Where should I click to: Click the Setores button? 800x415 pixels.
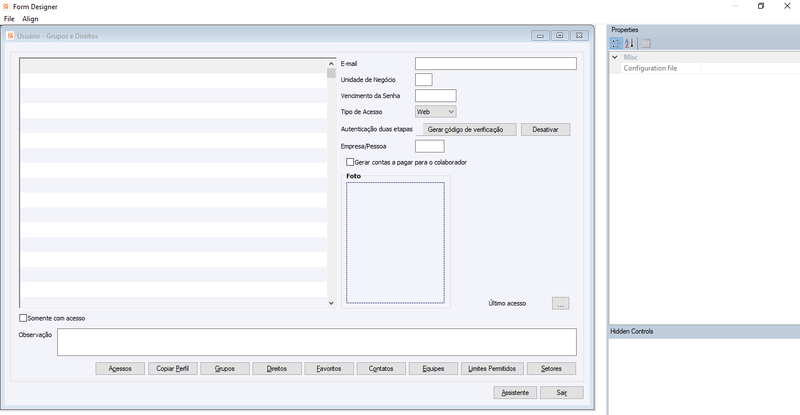[x=552, y=369]
